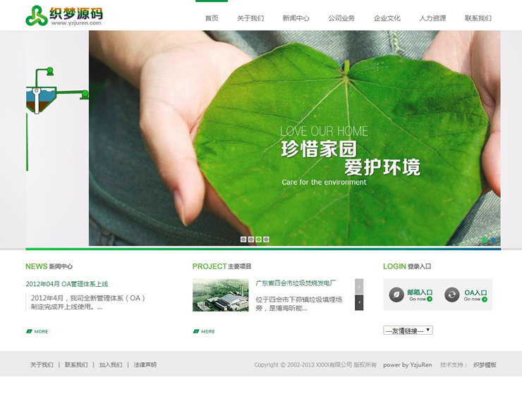Open the 邮箱入口 mailbox icon
522x420 pixels.
click(397, 295)
